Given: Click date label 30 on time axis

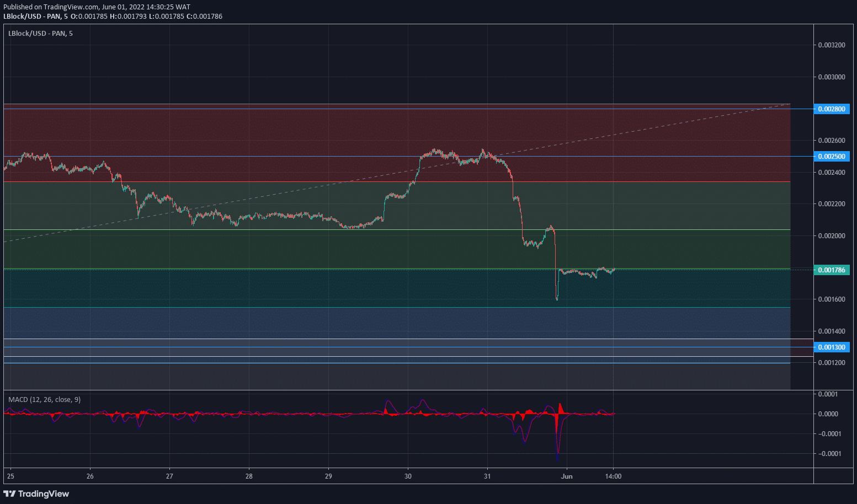Looking at the screenshot, I should coord(408,476).
